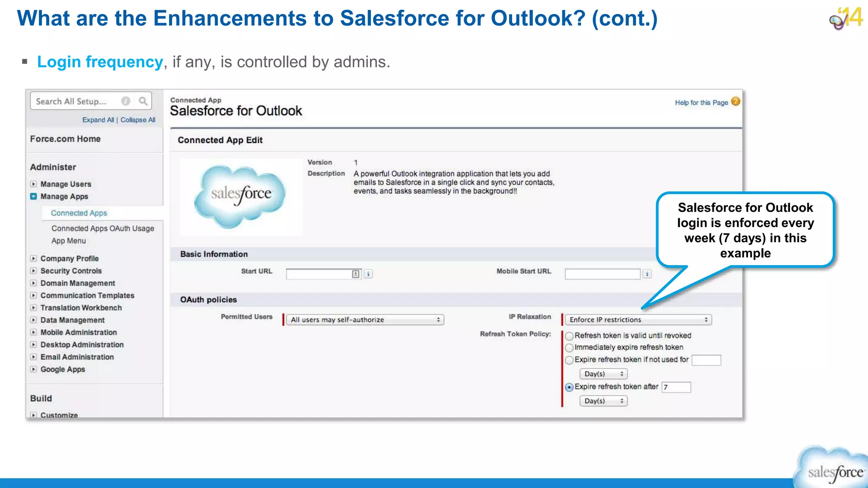Click the not-used-for duration input box
The width and height of the screenshot is (868, 488).
[707, 360]
